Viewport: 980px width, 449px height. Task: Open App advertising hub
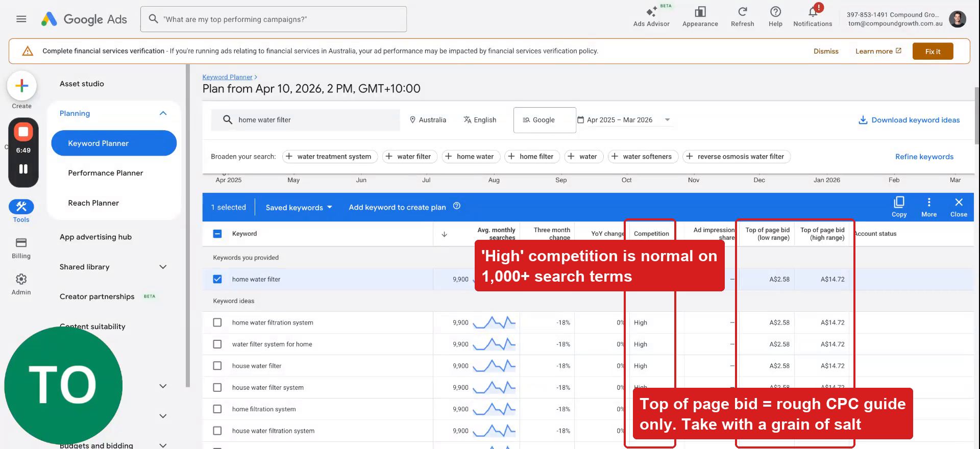point(95,237)
